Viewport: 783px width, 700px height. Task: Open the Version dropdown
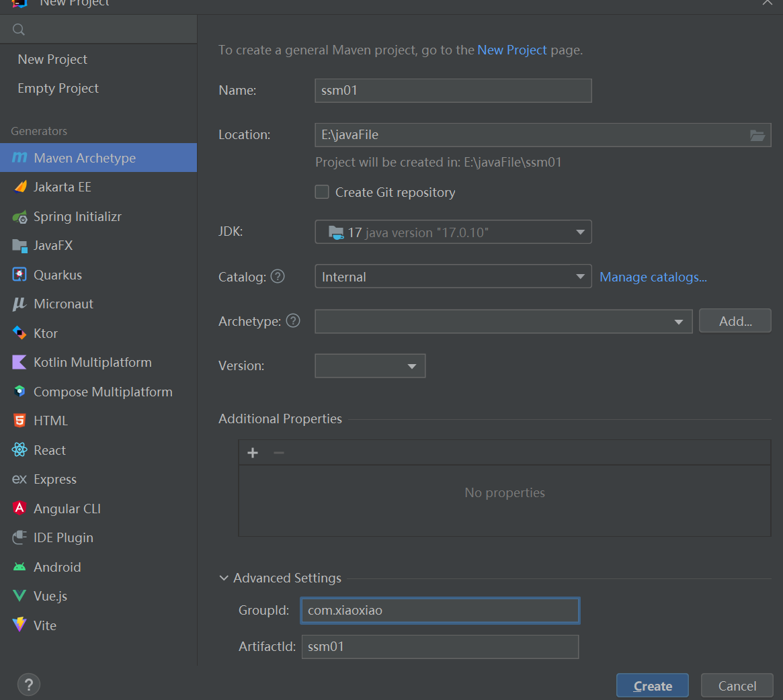coord(370,366)
